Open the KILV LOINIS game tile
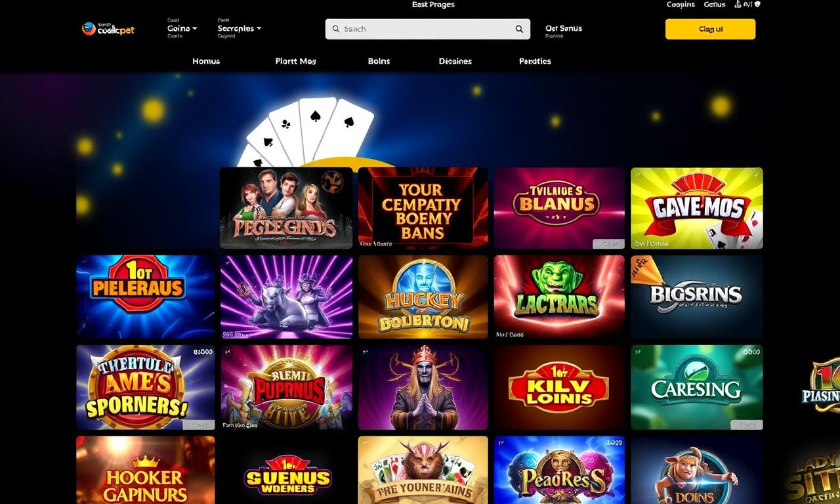The image size is (840, 504). (559, 387)
